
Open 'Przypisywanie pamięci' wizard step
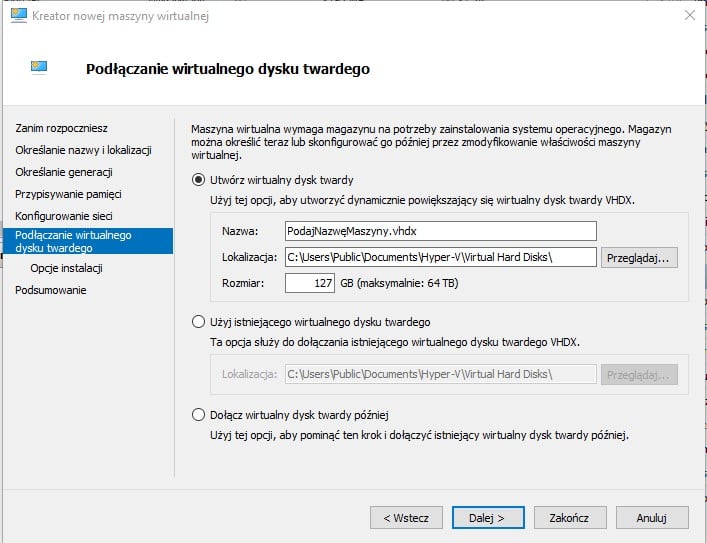[x=69, y=194]
